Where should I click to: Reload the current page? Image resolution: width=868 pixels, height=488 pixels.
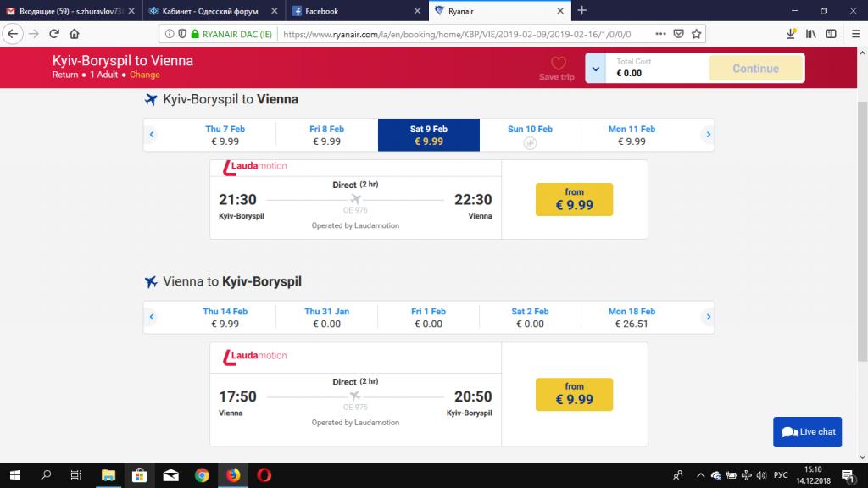pos(53,34)
